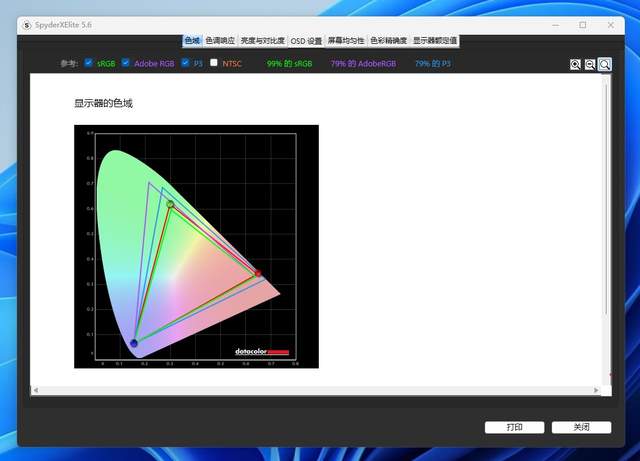The image size is (640, 461).
Task: Click the 打印 button
Action: point(514,428)
